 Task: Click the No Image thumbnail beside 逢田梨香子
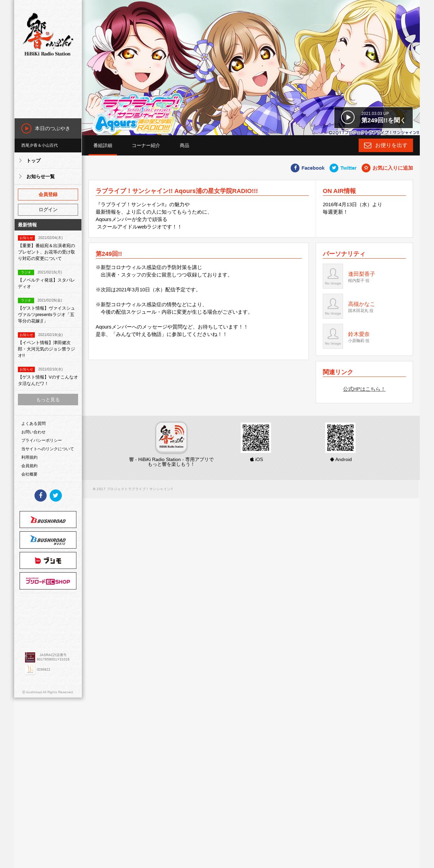[x=333, y=276]
